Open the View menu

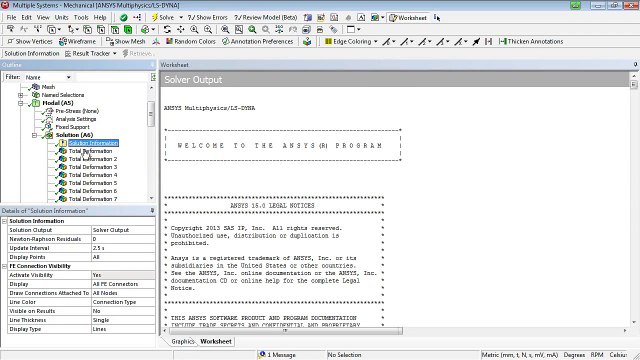[43, 18]
